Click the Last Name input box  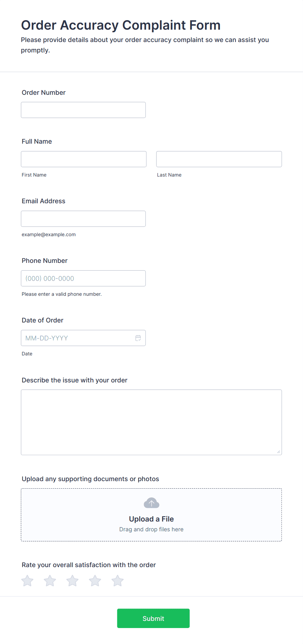tap(219, 159)
